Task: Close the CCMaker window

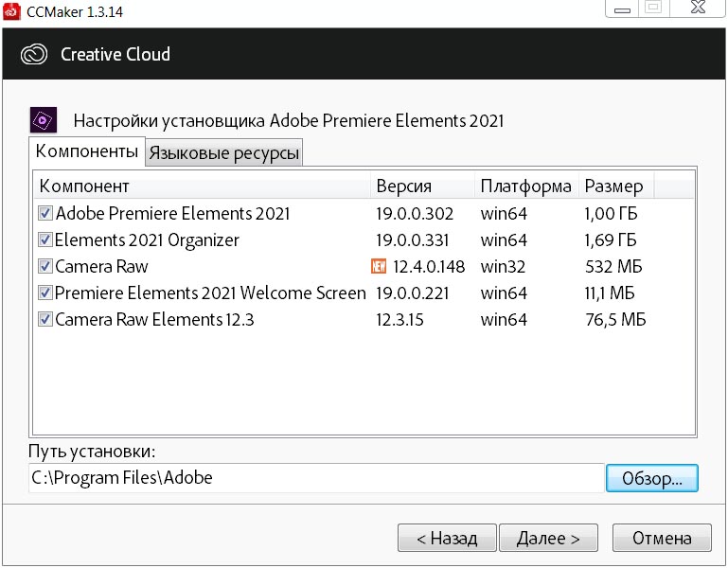Action: 698,8
